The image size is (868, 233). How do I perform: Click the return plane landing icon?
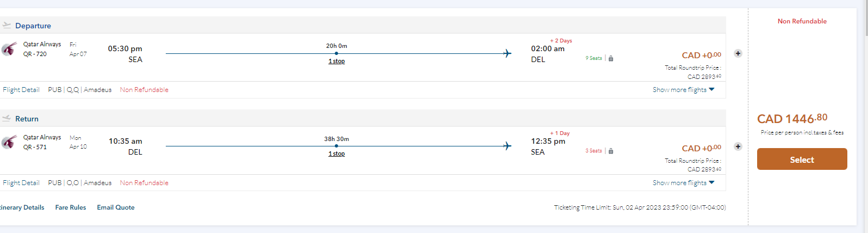tap(7, 118)
